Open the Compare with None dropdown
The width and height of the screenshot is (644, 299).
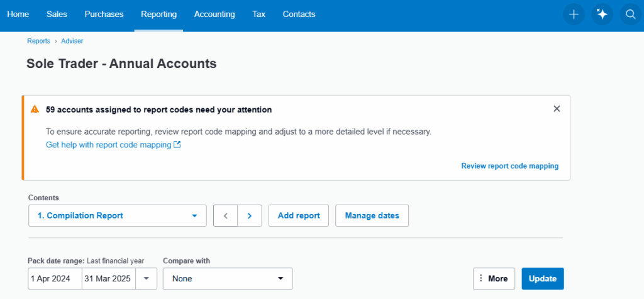coord(227,279)
